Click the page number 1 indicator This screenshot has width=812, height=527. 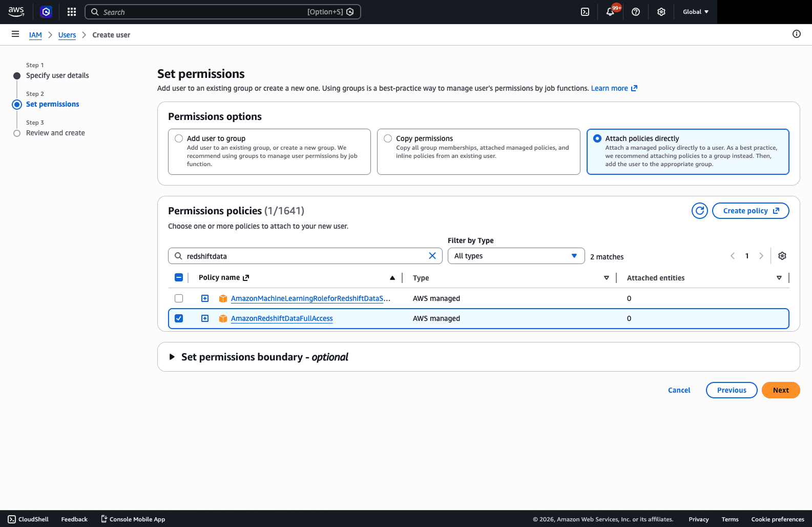pos(747,256)
